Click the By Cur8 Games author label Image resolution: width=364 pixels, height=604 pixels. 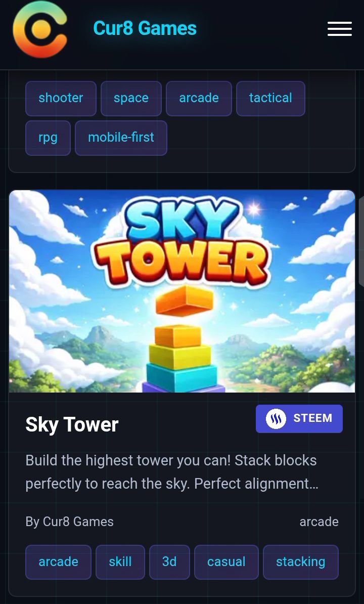[x=69, y=522]
